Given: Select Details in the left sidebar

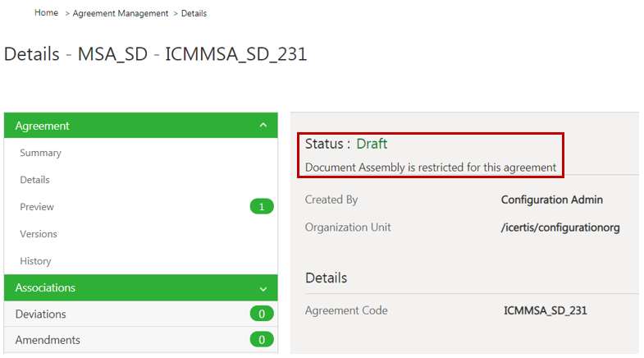Looking at the screenshot, I should (x=34, y=180).
